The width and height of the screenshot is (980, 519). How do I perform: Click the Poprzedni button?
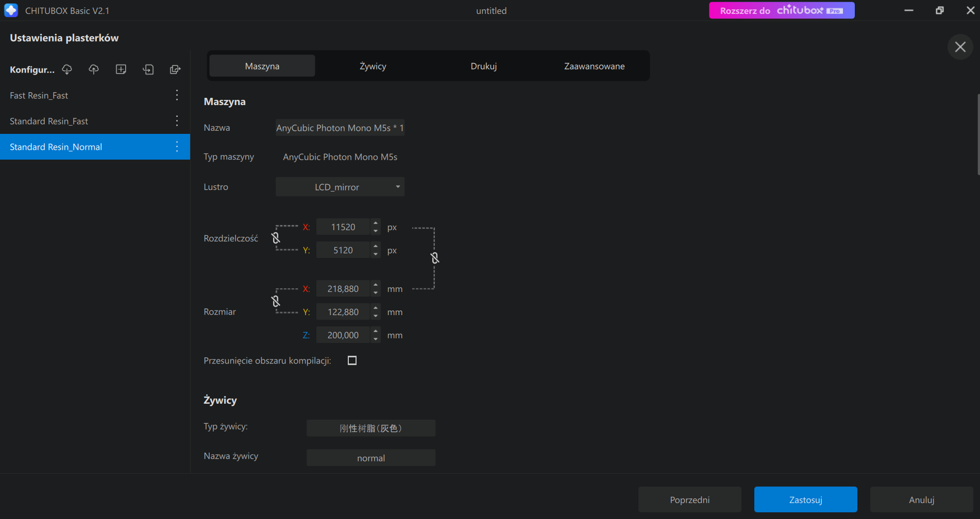point(689,499)
